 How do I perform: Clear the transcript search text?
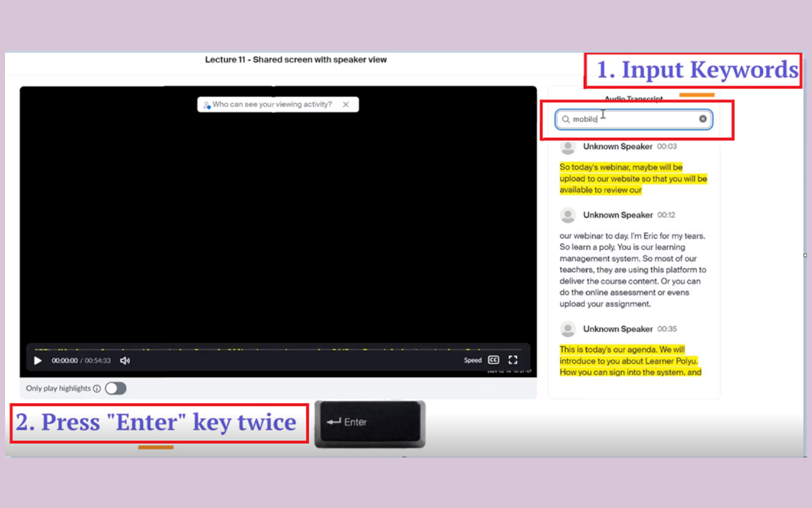click(x=703, y=119)
